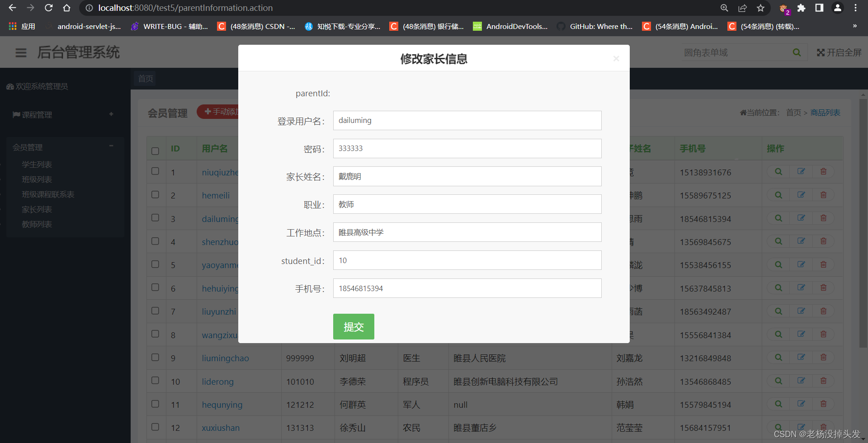
Task: Open the browser zoom magnifier icon
Action: coord(724,8)
